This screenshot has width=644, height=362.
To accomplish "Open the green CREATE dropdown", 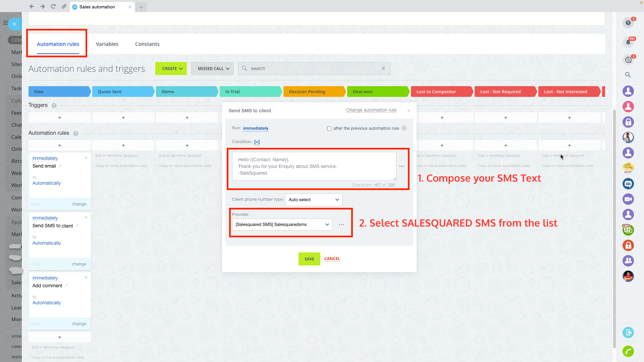I will tap(171, 69).
